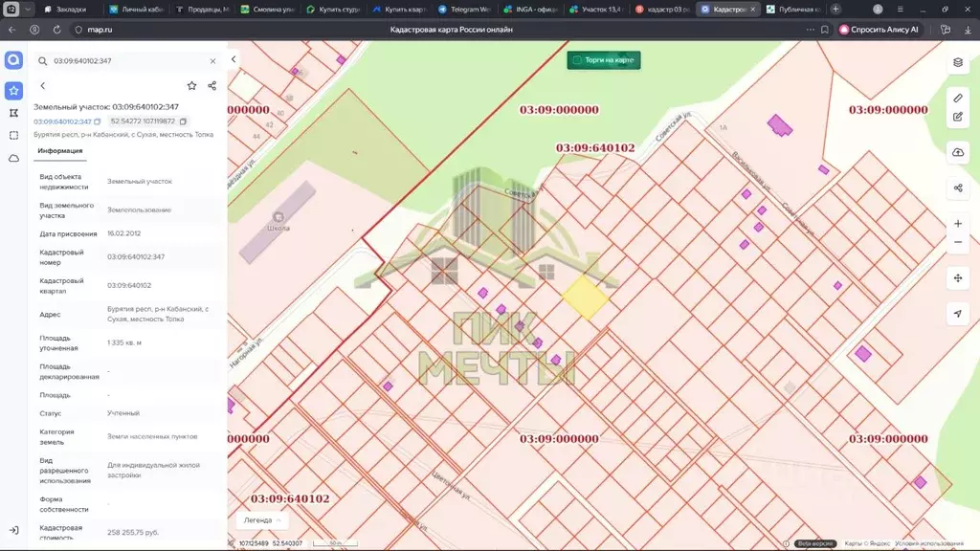Screen dimensions: 980x551
Task: Share the land parcel information
Action: (212, 85)
